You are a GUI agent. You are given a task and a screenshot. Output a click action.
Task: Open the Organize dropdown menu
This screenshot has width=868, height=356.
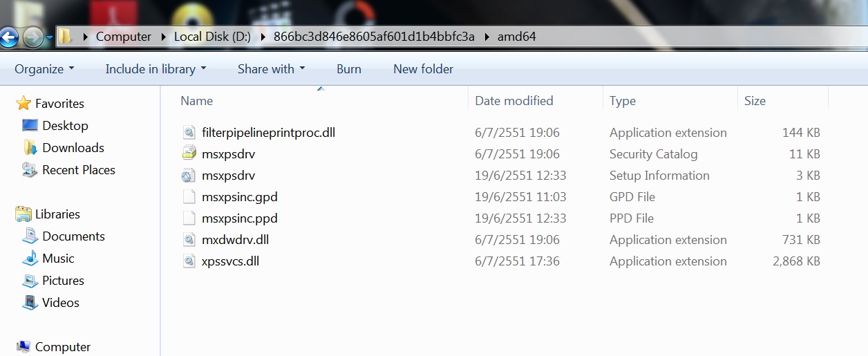[x=44, y=69]
